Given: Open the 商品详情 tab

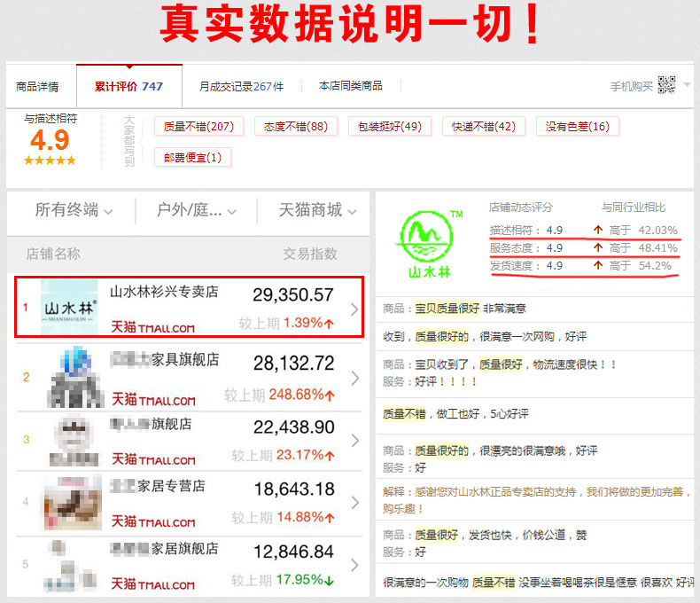Looking at the screenshot, I should click(x=37, y=86).
